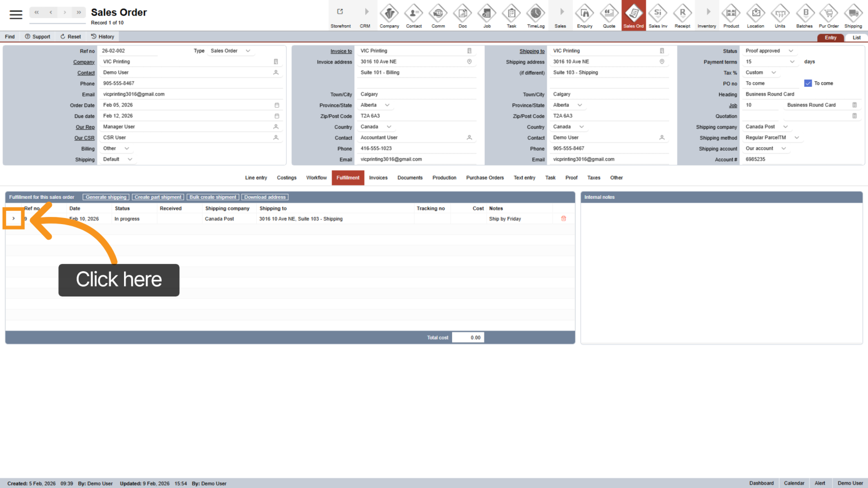Click the Tracking no field in fulfillment row
This screenshot has width=868, height=488.
coord(432,219)
